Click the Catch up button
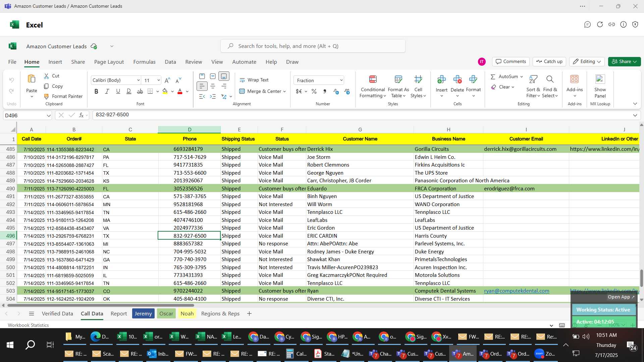The width and height of the screenshot is (644, 362). point(549,62)
